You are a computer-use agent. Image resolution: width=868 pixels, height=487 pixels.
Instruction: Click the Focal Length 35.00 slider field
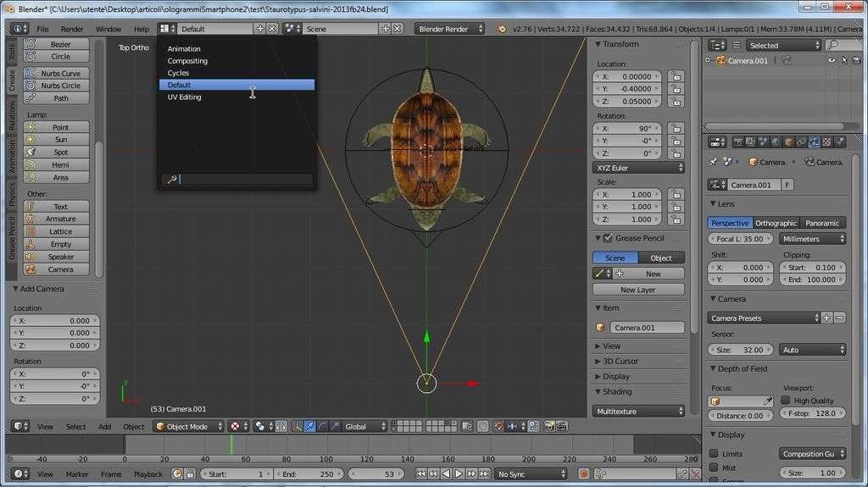pyautogui.click(x=739, y=239)
